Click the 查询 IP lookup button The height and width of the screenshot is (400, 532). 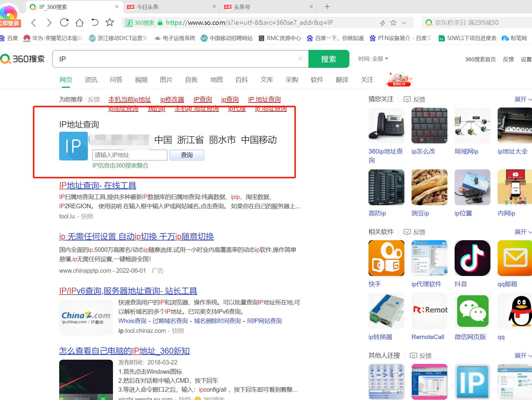pyautogui.click(x=187, y=155)
